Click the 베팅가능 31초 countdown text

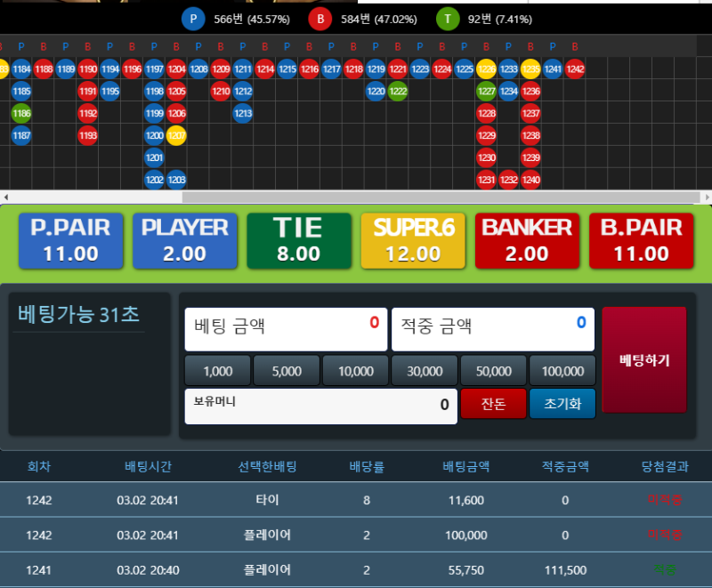click(78, 314)
